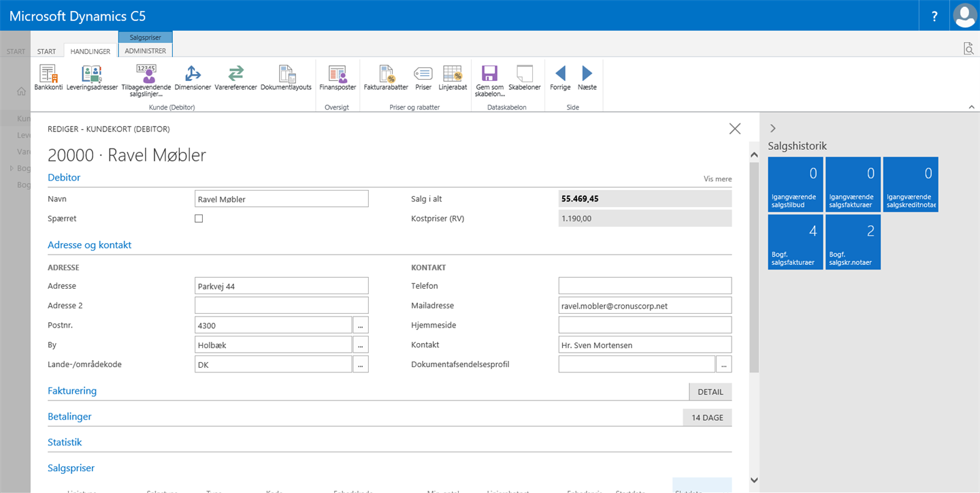Open Dokumentlayouts action

click(286, 78)
